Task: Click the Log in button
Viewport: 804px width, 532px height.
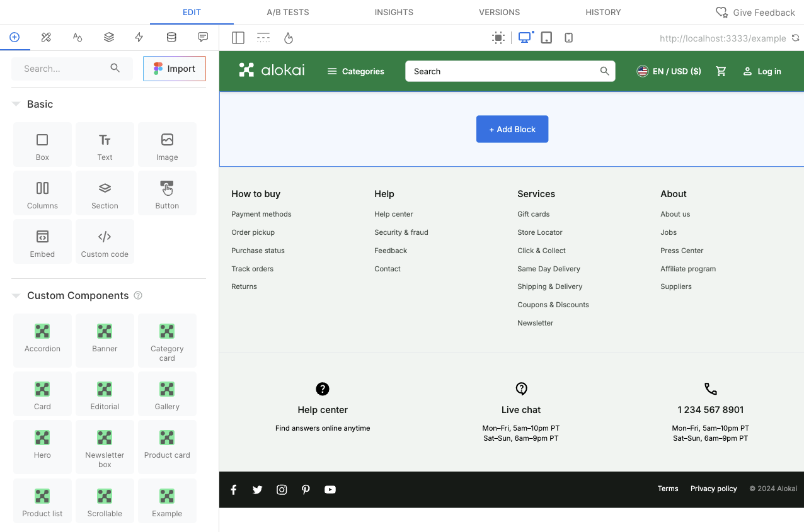Action: (762, 71)
